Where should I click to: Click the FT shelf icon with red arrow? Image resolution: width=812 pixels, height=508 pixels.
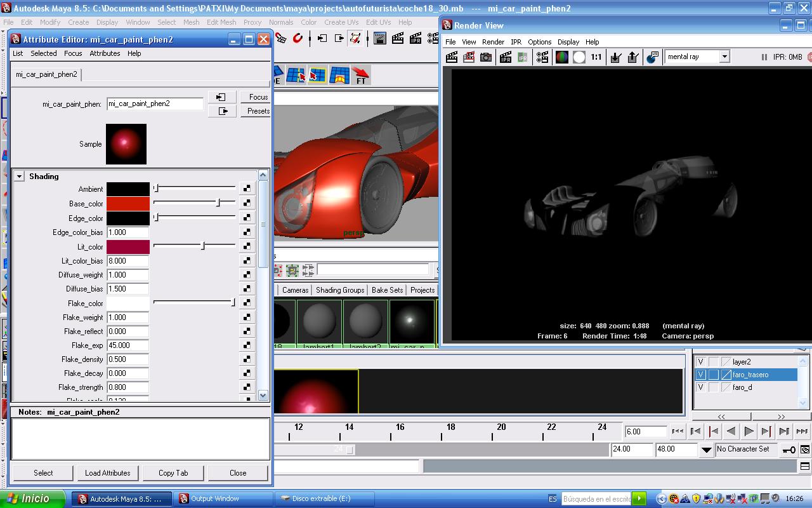coord(360,76)
